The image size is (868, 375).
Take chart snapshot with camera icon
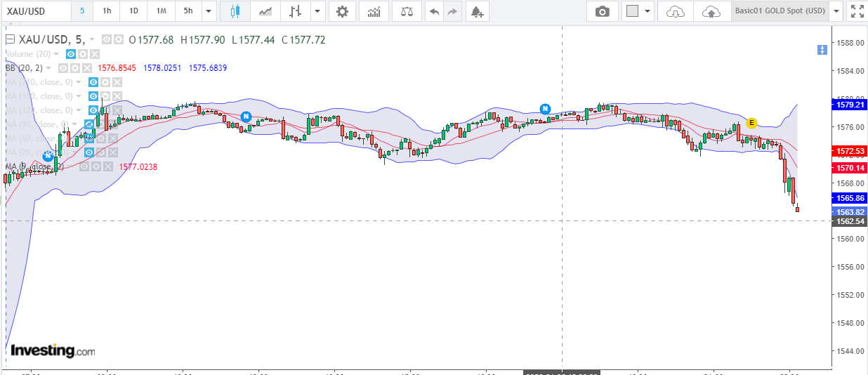603,11
